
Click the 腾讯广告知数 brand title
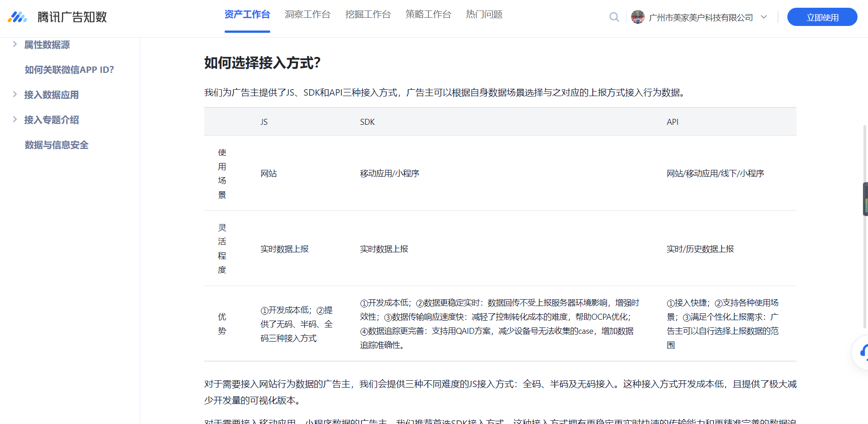click(72, 17)
